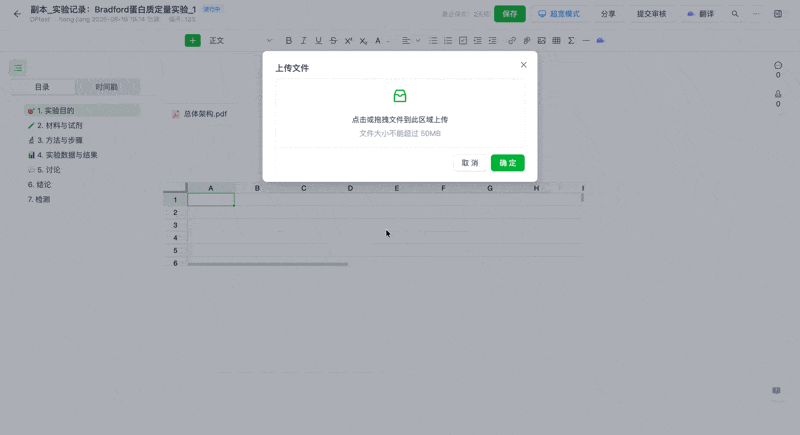Insert a table with grid icon

[556, 40]
